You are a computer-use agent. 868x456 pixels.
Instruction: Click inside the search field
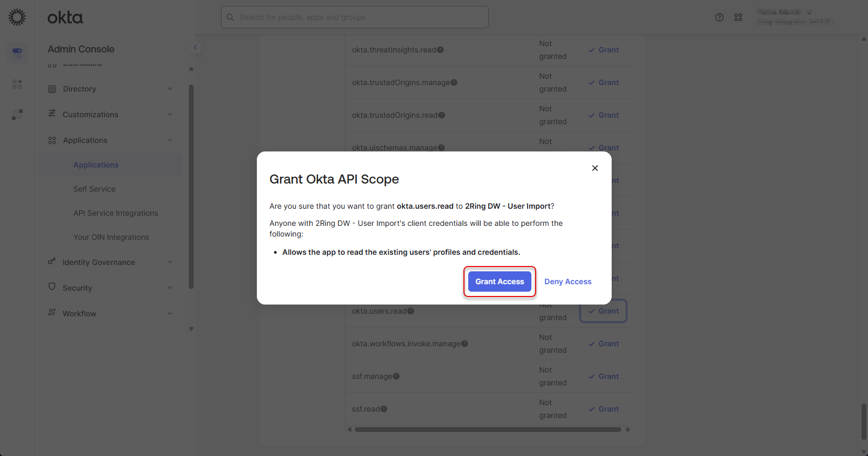click(x=354, y=17)
